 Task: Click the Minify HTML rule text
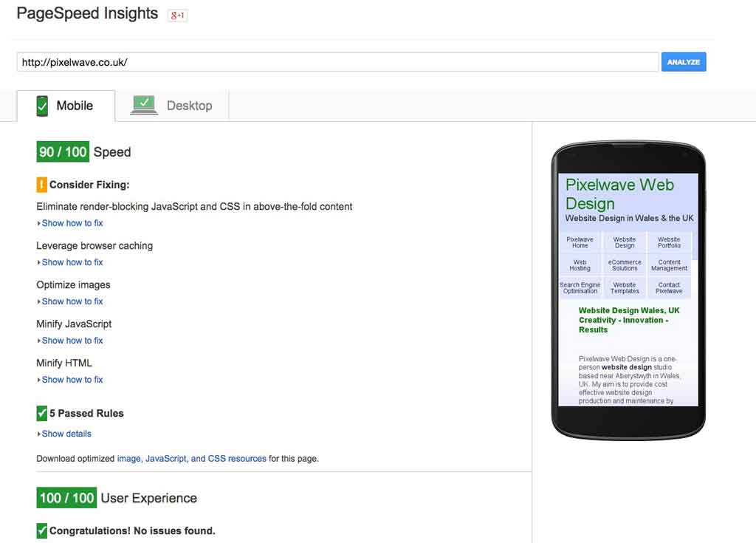click(64, 363)
